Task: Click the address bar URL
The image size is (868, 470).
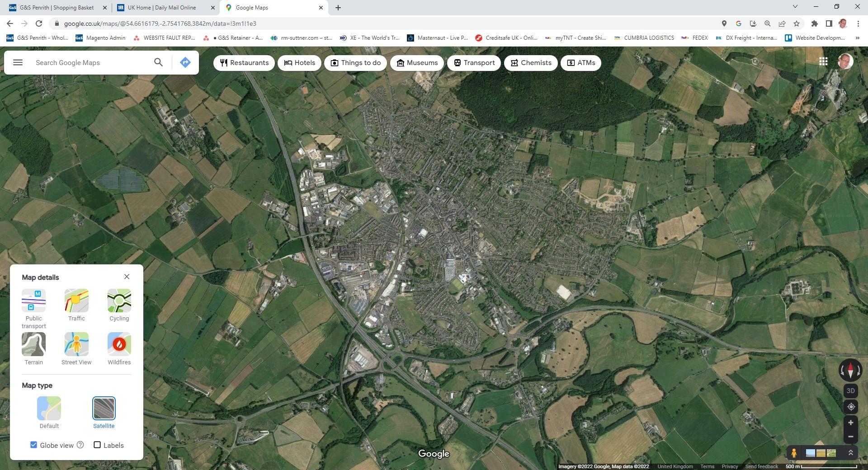Action: point(160,23)
